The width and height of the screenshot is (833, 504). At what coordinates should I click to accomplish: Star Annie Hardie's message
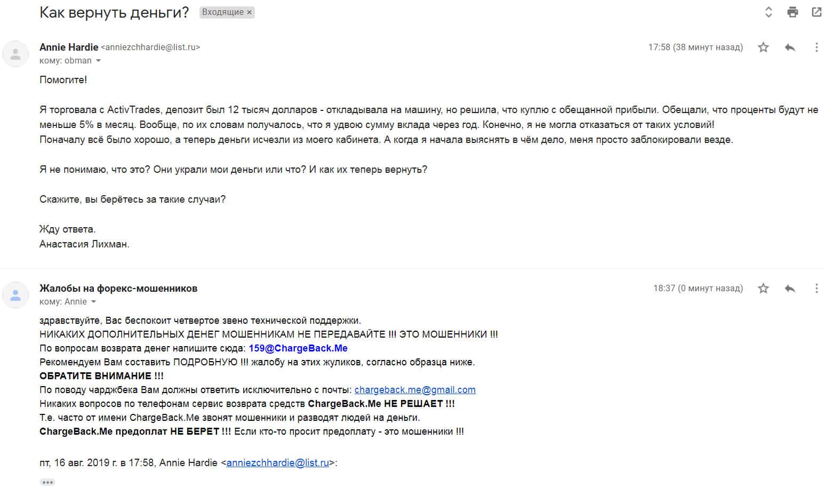tap(763, 47)
